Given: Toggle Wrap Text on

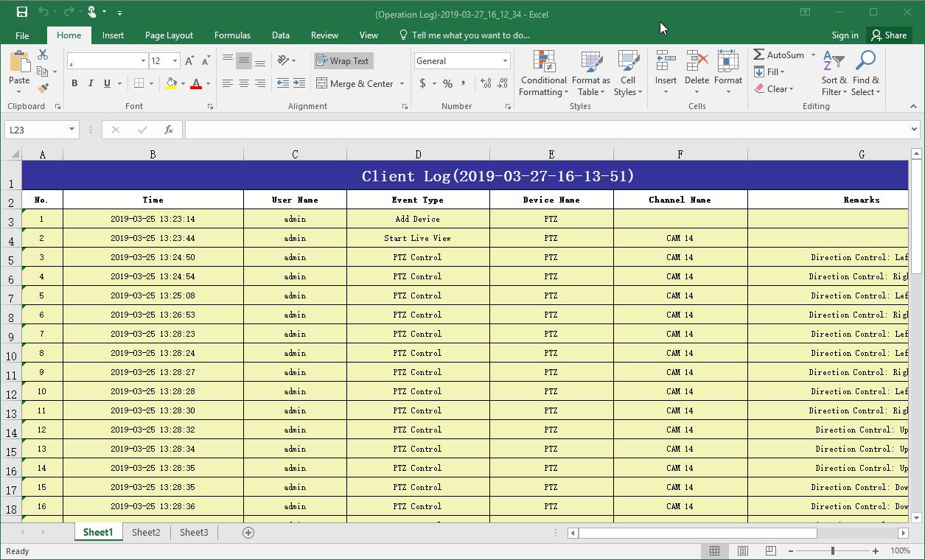Looking at the screenshot, I should coord(343,60).
